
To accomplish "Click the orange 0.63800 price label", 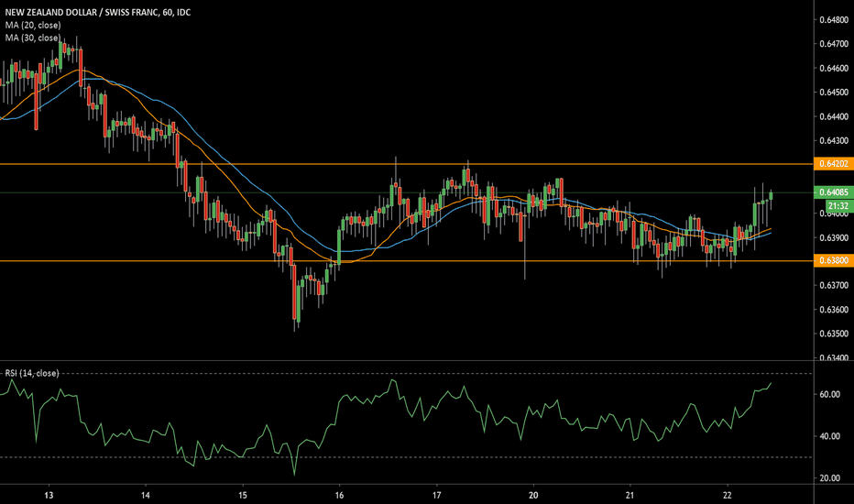I will (832, 261).
